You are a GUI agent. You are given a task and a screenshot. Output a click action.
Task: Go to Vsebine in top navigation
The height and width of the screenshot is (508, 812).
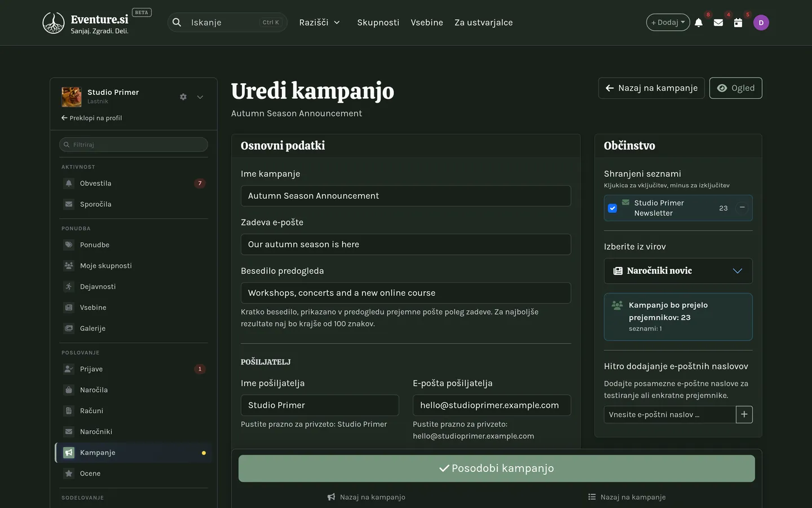pos(427,23)
